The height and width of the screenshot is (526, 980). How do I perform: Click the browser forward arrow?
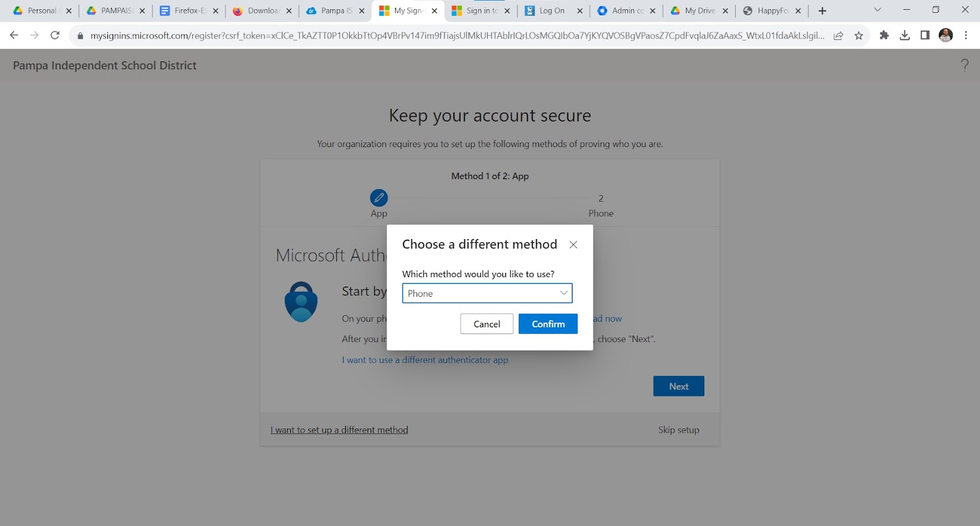pos(34,36)
